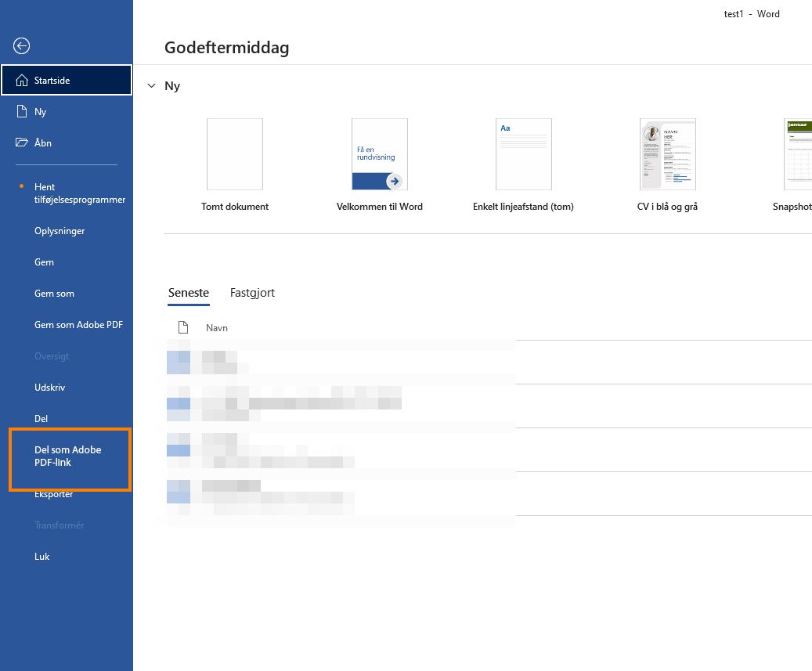
Task: Click the Aa icon on the Enkelt linjeafstand template
Action: point(505,127)
